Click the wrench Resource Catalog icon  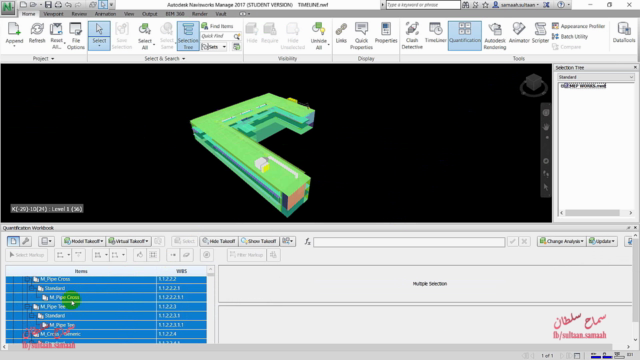(x=26, y=241)
